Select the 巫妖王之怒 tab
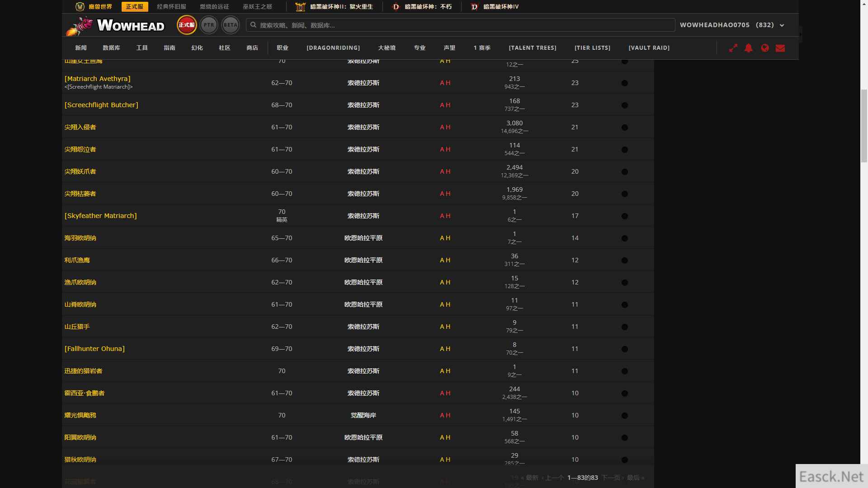 257,7
